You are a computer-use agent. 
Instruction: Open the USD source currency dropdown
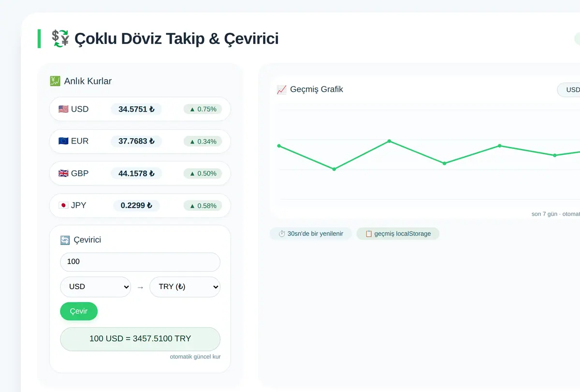point(95,287)
